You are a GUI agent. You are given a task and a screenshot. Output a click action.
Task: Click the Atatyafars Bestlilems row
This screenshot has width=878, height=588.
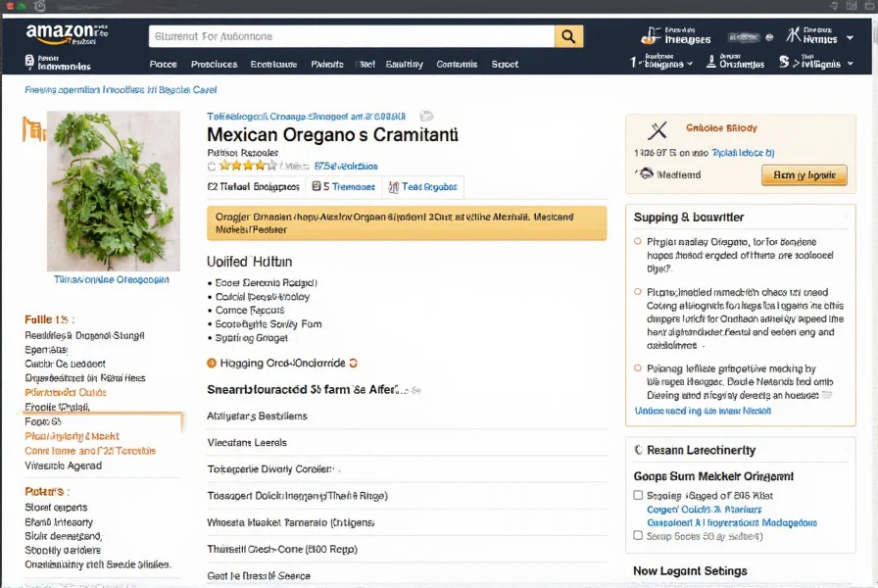point(407,416)
